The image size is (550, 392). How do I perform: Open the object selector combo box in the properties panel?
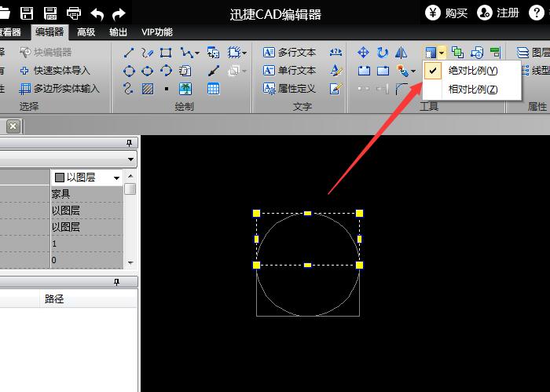point(130,159)
